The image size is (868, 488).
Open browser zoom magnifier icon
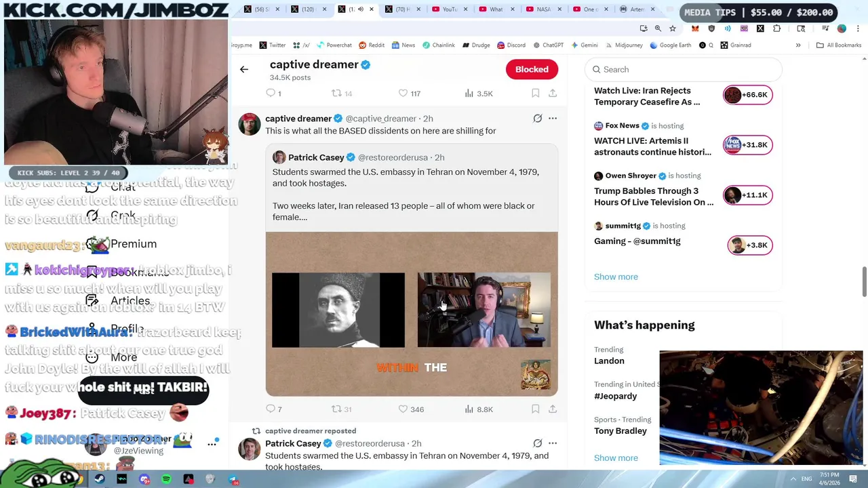tap(658, 28)
